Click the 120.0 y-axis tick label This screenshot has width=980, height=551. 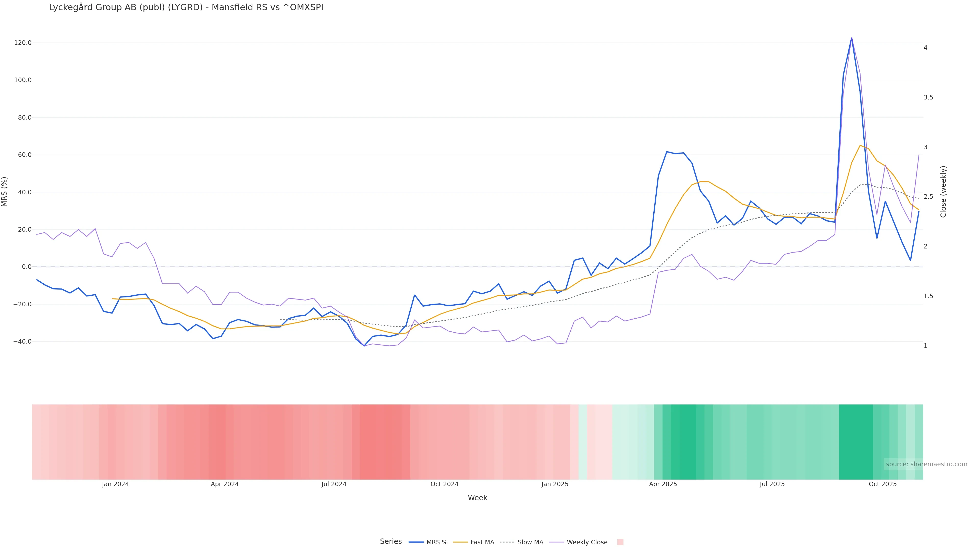tap(23, 43)
